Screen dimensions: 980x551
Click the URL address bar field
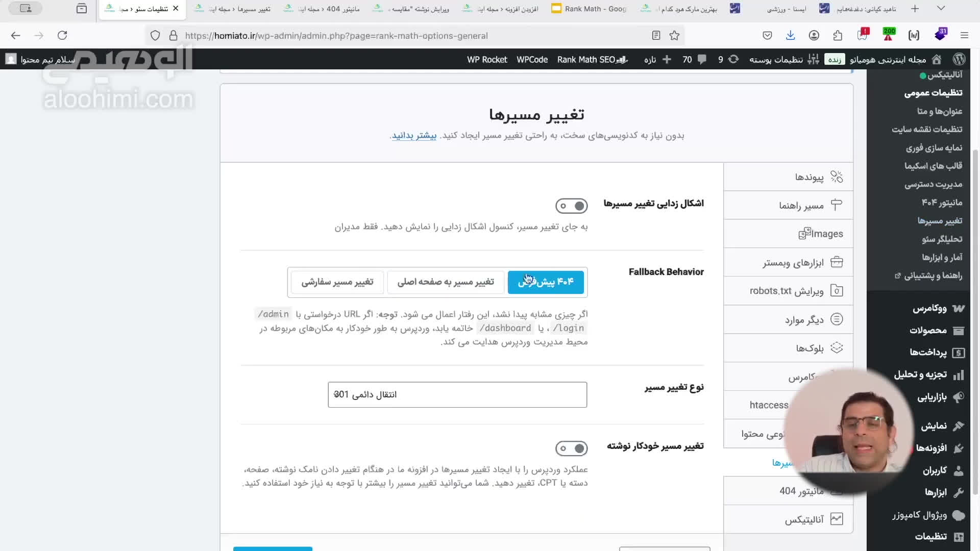point(413,36)
